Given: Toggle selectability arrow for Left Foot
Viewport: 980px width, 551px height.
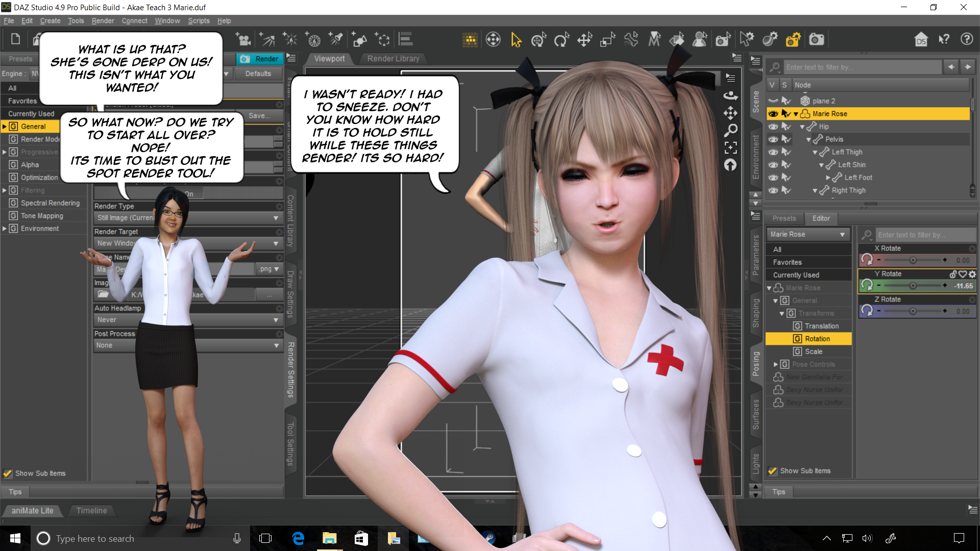Looking at the screenshot, I should [x=786, y=178].
